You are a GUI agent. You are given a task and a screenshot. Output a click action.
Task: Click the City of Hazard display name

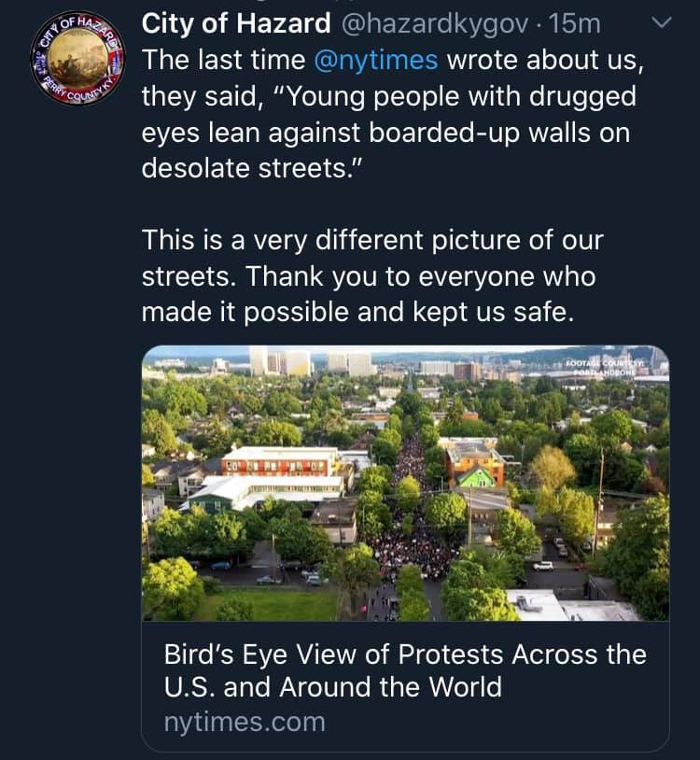pos(235,23)
